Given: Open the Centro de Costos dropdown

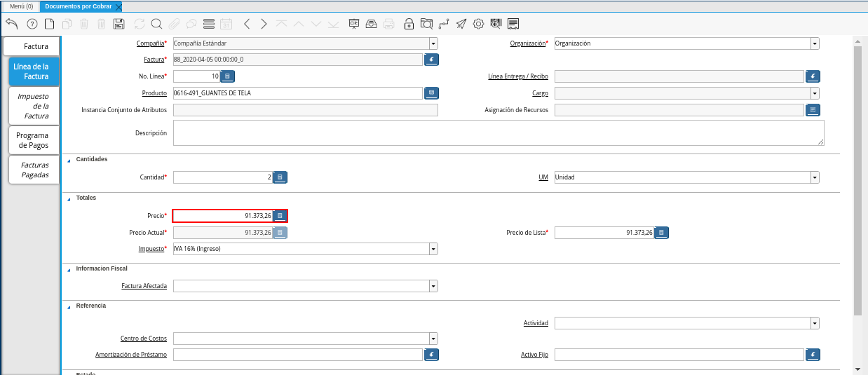Looking at the screenshot, I should (433, 339).
